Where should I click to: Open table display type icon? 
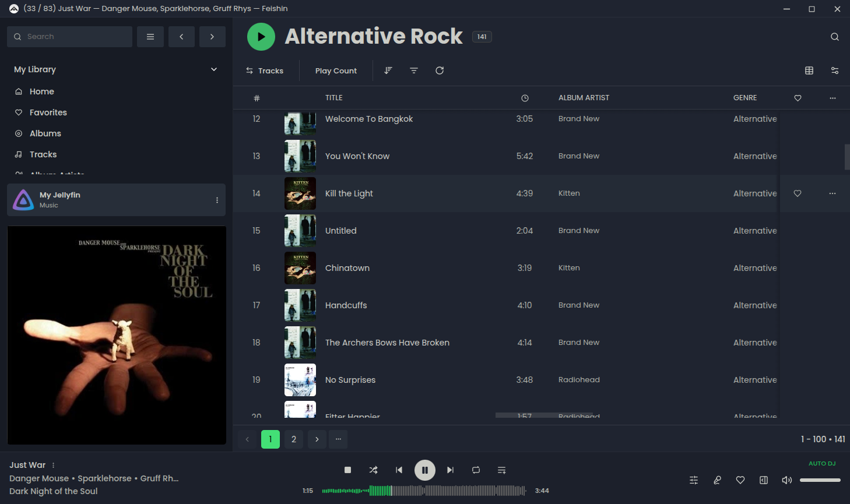809,71
